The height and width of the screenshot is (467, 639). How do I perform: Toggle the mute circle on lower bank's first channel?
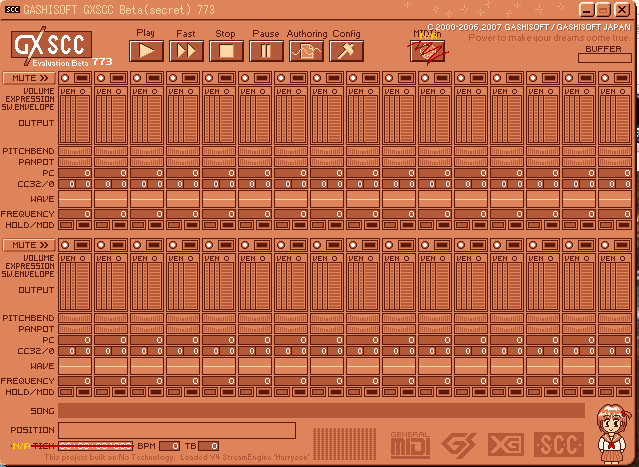point(65,245)
